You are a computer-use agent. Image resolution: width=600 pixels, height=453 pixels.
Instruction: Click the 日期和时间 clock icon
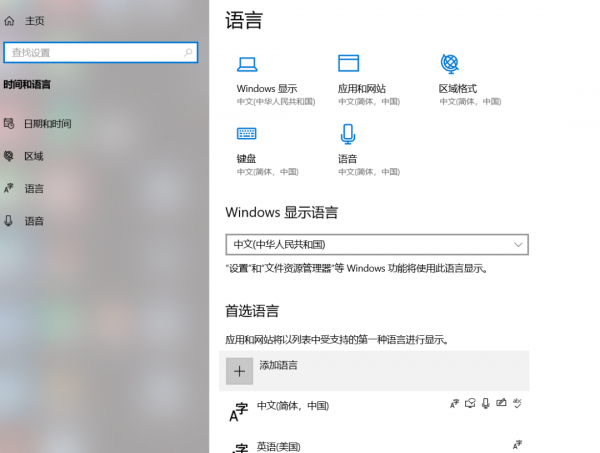pos(9,124)
